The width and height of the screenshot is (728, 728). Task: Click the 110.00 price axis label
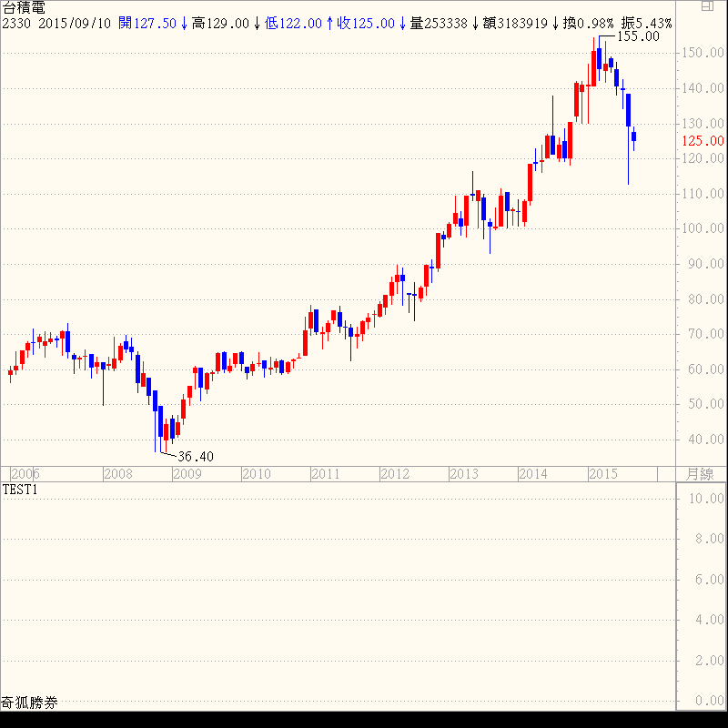pos(703,194)
